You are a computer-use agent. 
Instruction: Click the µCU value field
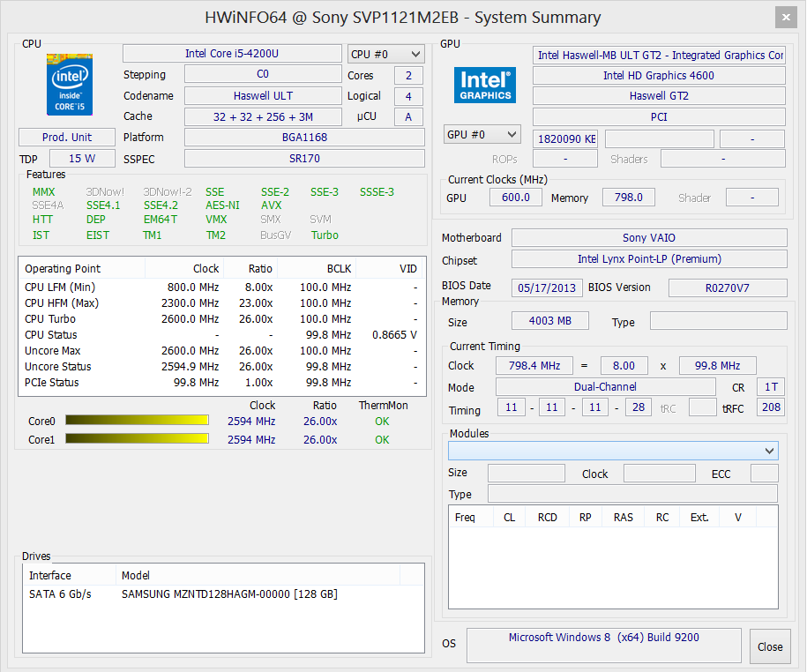408,116
